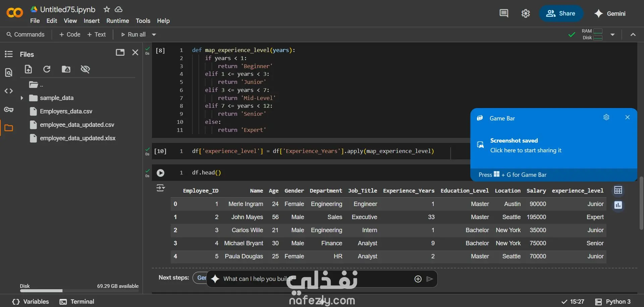Rename the notebook title Untitled75.ipynb
Image resolution: width=644 pixels, height=307 pixels.
coord(68,9)
